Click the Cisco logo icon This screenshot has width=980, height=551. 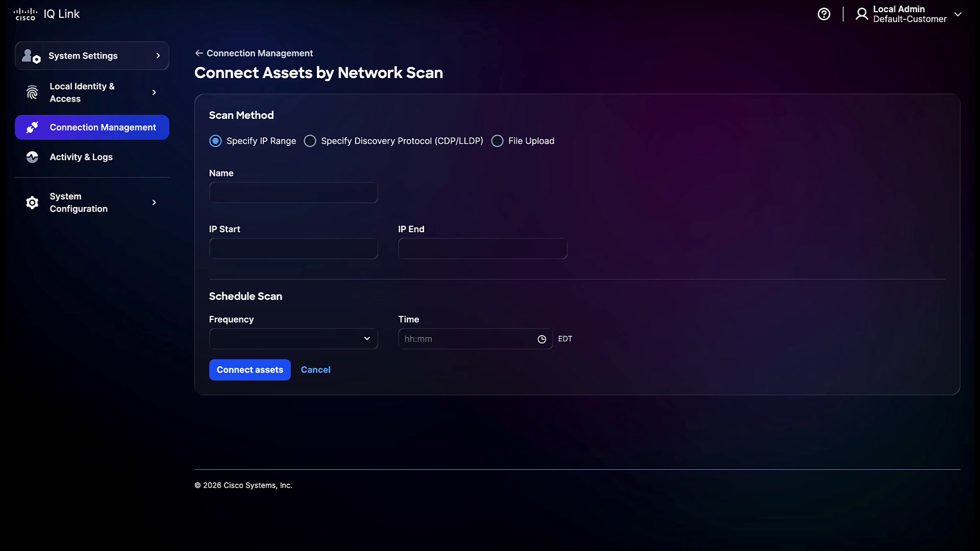pos(25,14)
